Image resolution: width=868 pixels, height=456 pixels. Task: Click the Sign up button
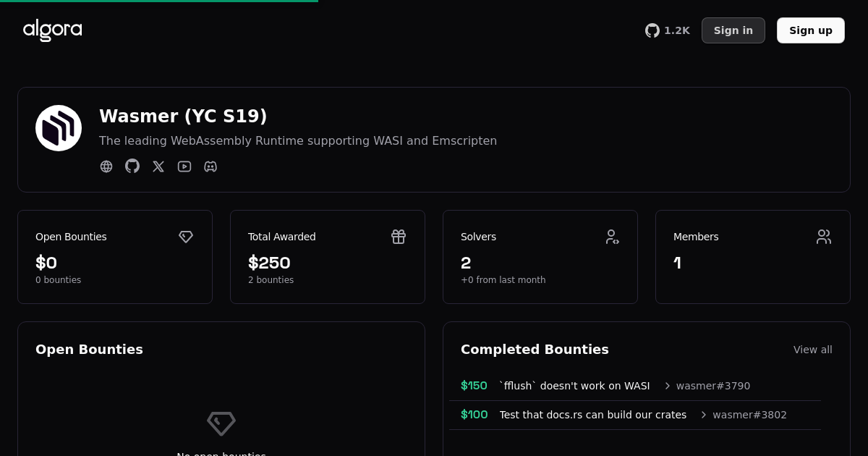coord(810,30)
